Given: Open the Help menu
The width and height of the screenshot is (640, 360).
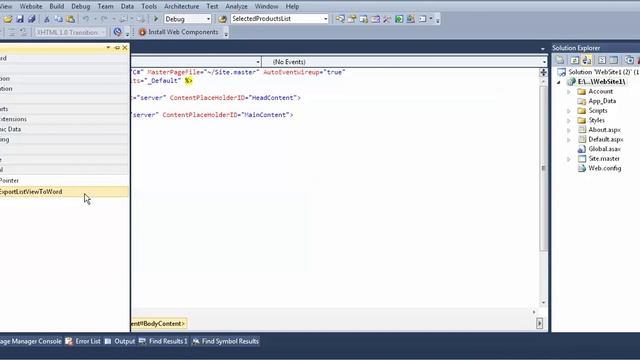Looking at the screenshot, I should point(292,7).
